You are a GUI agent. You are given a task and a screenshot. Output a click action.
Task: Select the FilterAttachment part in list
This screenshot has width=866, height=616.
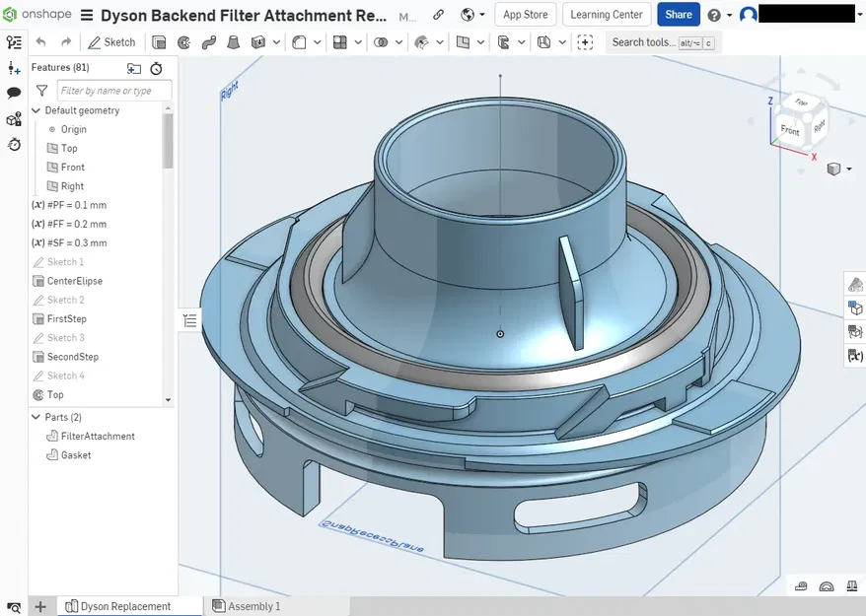click(97, 436)
